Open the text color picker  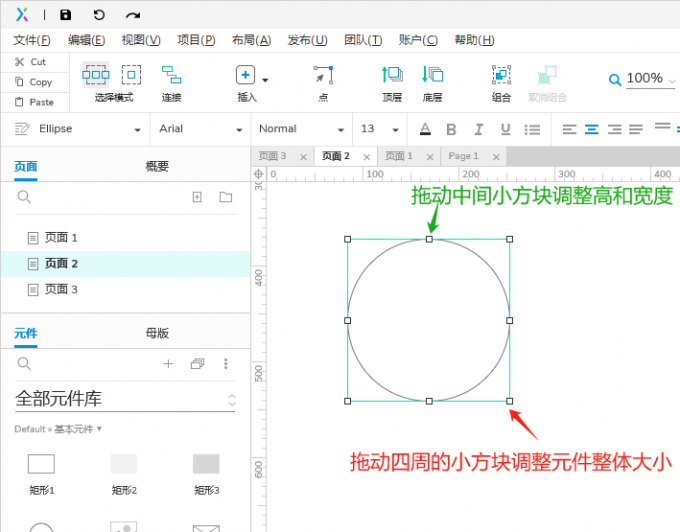coord(425,129)
